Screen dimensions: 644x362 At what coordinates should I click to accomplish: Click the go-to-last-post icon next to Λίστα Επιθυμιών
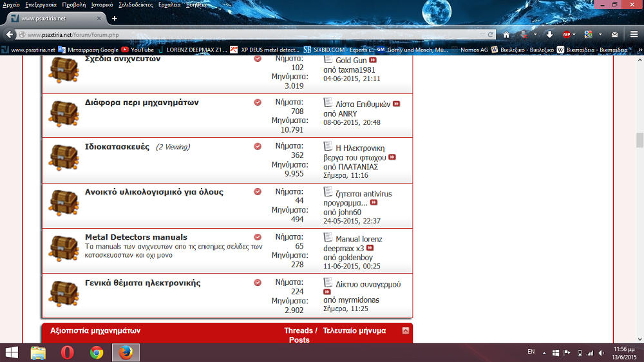397,104
